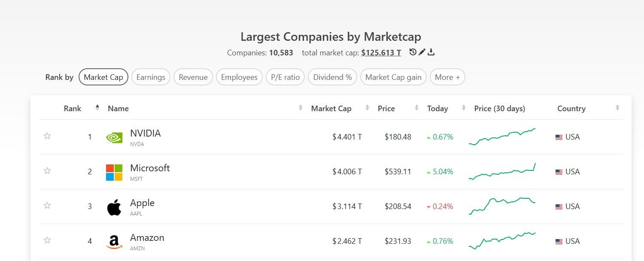Click the pencil edit icon
The width and height of the screenshot is (644, 261).
pos(422,52)
